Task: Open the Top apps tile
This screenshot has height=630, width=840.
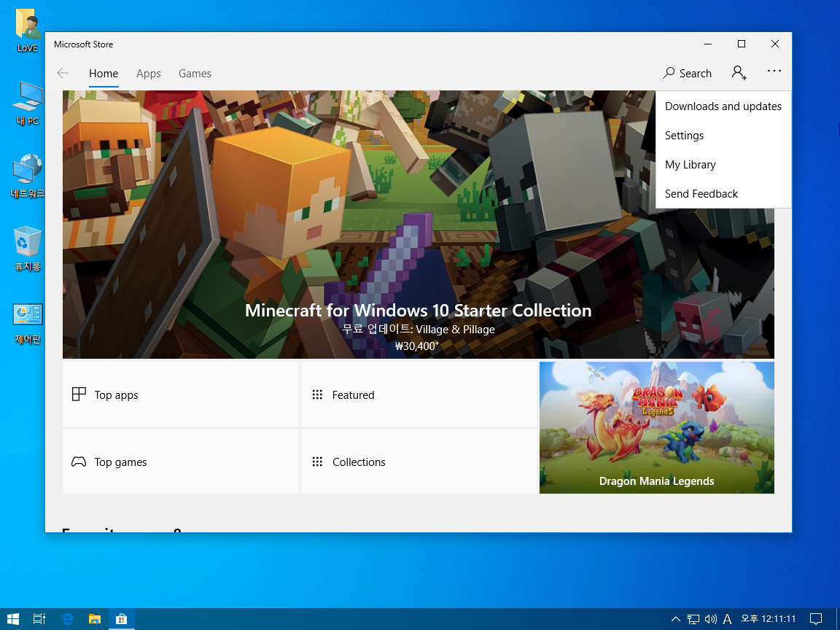Action: point(181,394)
